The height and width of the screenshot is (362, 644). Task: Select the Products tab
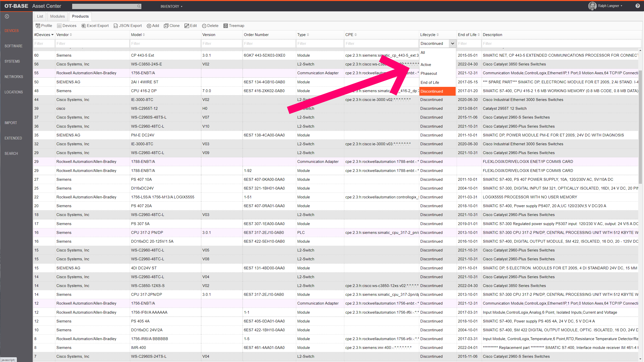point(80,16)
